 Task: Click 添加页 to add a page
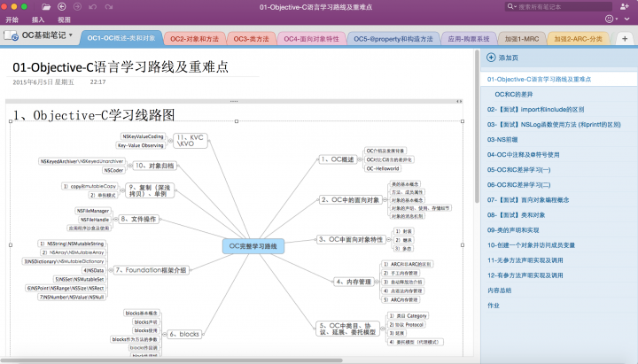pyautogui.click(x=508, y=58)
